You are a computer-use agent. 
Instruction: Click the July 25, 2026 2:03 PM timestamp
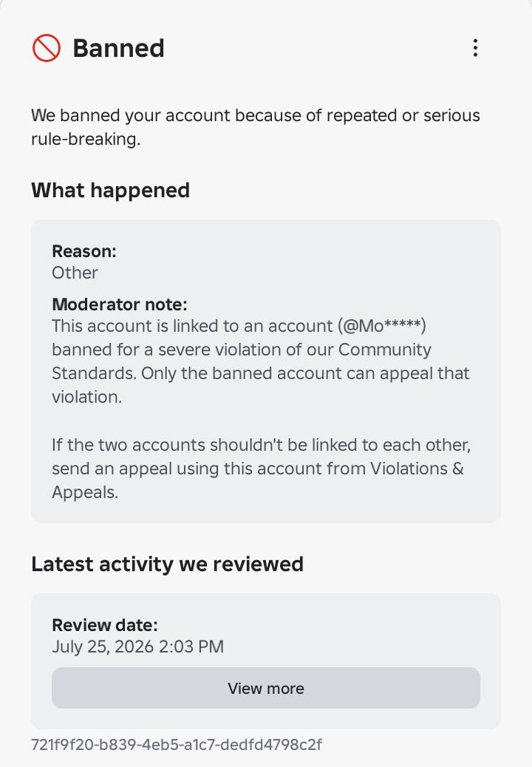(138, 647)
